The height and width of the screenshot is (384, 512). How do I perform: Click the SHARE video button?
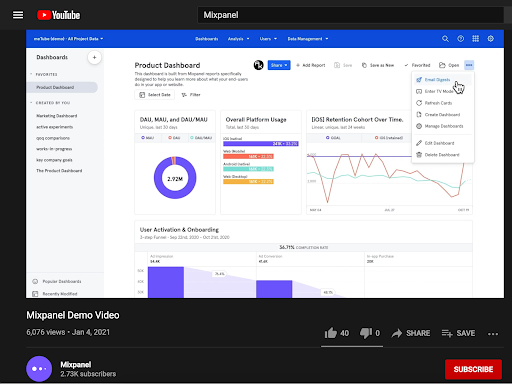click(411, 333)
